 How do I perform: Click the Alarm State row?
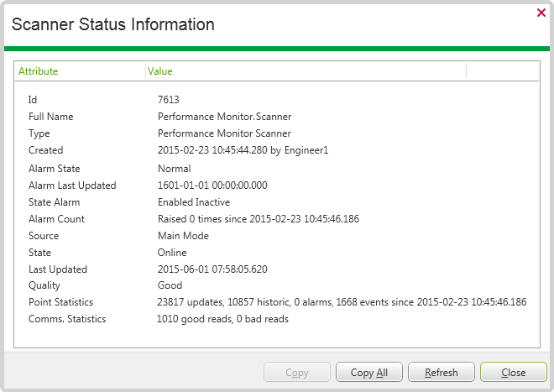(55, 169)
